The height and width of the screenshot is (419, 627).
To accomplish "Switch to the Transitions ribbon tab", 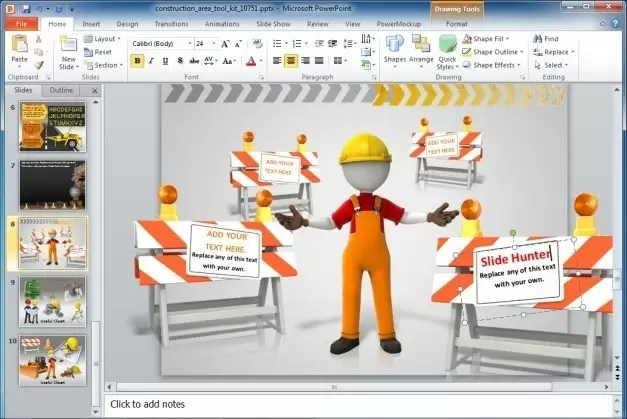I will [171, 23].
